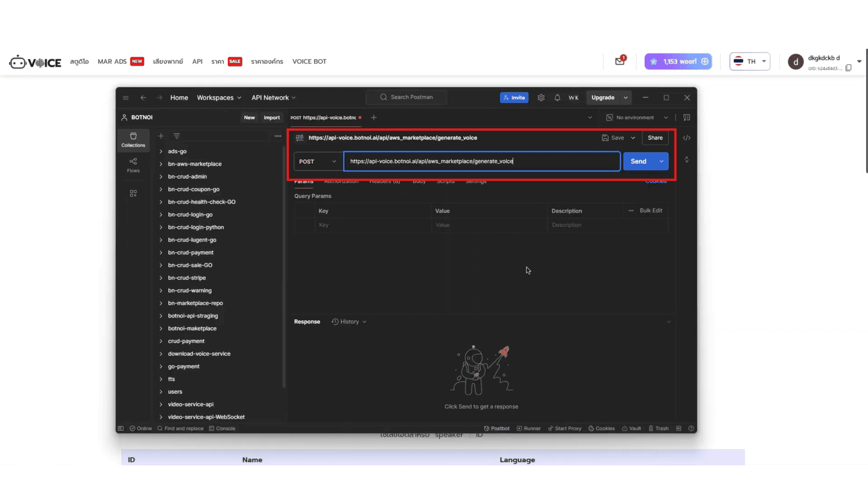The height and width of the screenshot is (488, 868).
Task: Click the add points plus icon
Action: tap(705, 61)
